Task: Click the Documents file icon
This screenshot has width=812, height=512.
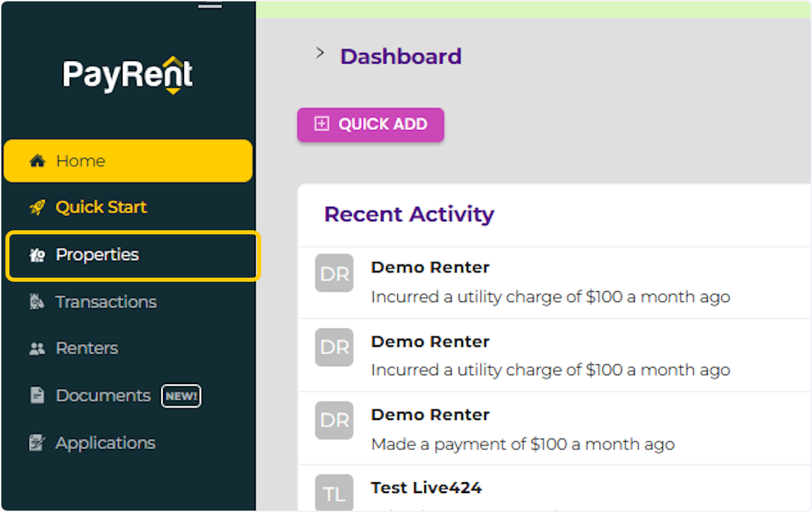Action: pyautogui.click(x=37, y=396)
